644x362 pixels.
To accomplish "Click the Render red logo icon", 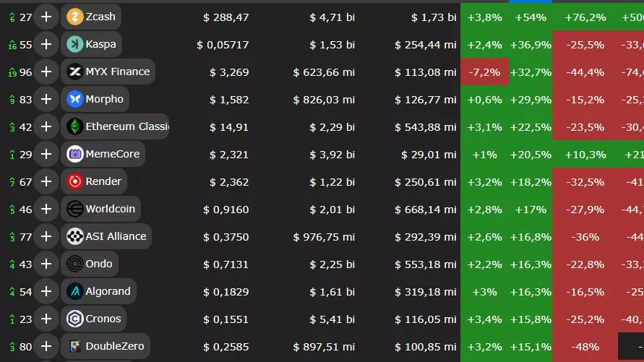I will click(74, 181).
